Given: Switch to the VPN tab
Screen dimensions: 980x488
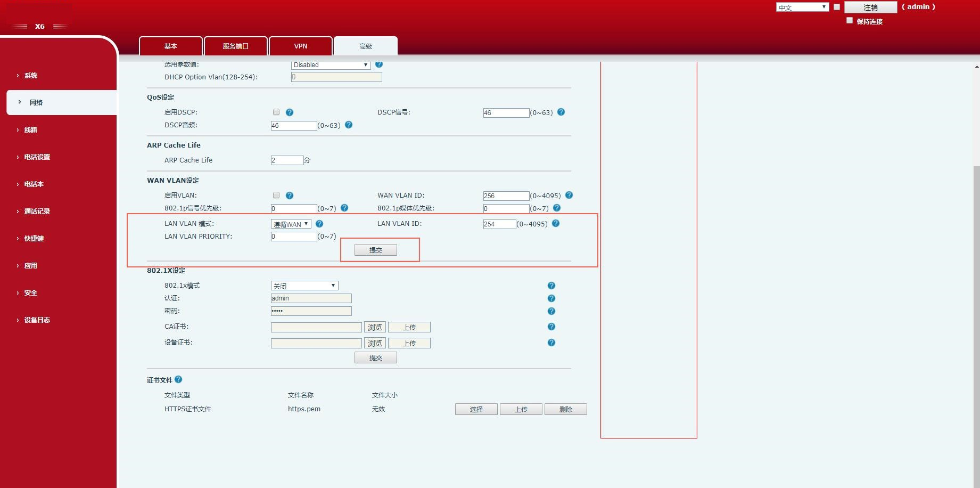Looking at the screenshot, I should click(x=300, y=46).
